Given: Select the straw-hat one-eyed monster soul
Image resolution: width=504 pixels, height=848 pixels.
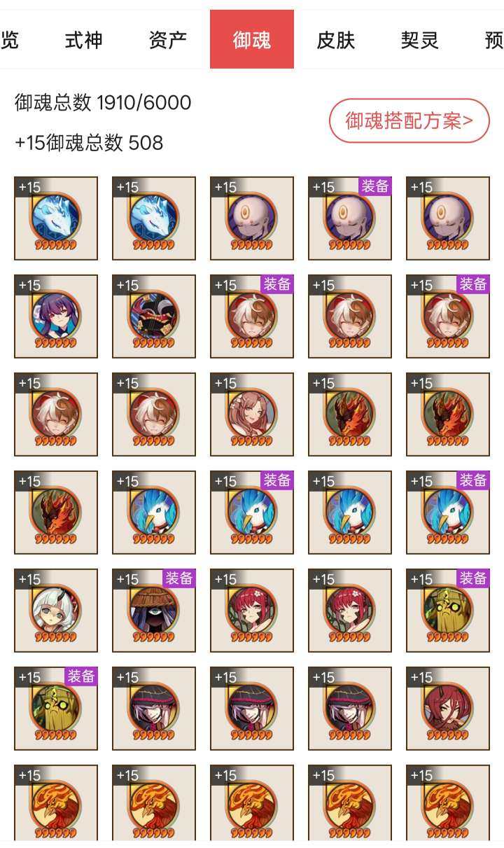Looking at the screenshot, I should pyautogui.click(x=154, y=611).
